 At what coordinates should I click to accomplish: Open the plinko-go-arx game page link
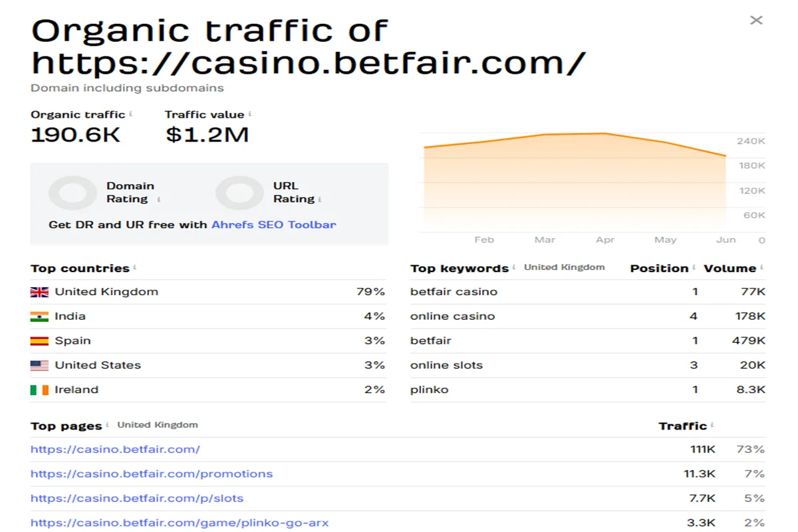(x=180, y=523)
